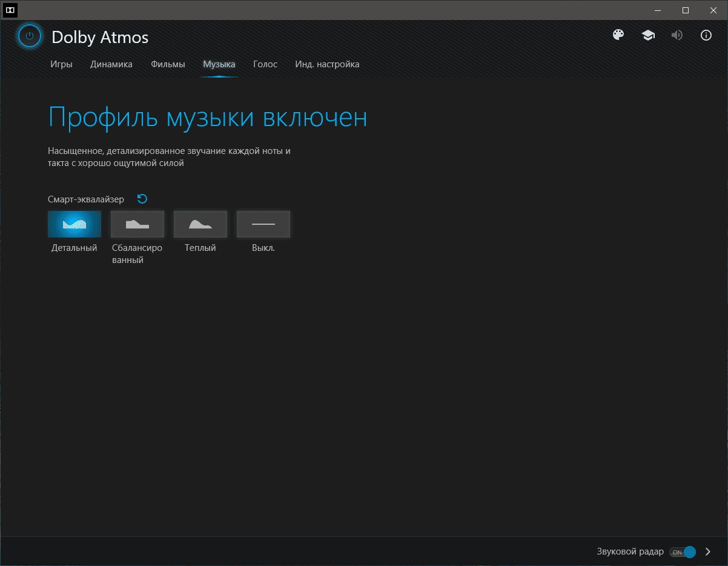Image resolution: width=728 pixels, height=566 pixels.
Task: Open the color theme palette icon
Action: click(618, 35)
